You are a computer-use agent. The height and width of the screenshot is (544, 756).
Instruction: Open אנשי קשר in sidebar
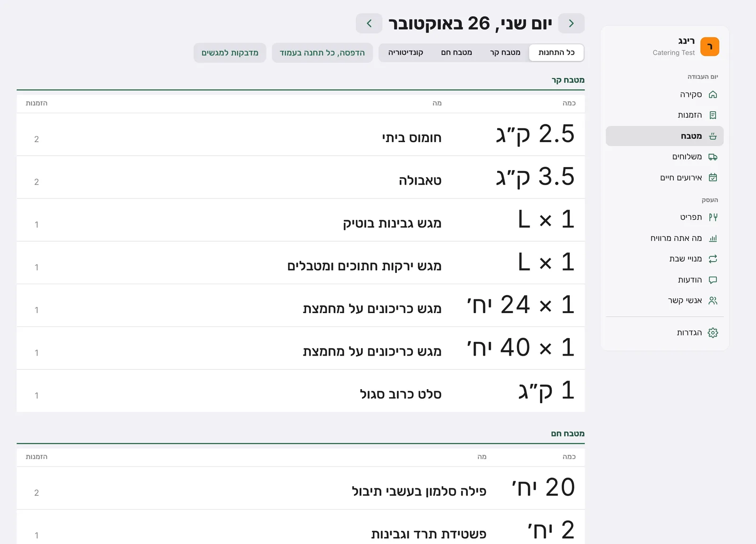point(665,300)
